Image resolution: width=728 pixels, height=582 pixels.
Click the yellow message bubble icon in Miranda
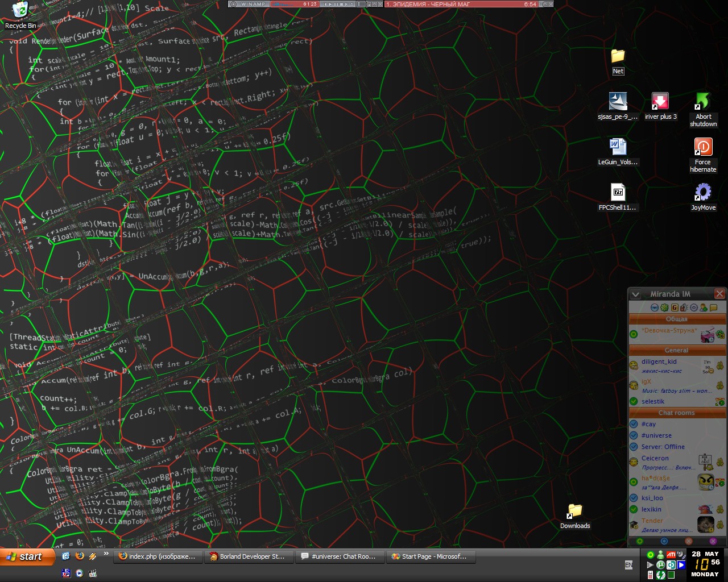click(x=713, y=307)
